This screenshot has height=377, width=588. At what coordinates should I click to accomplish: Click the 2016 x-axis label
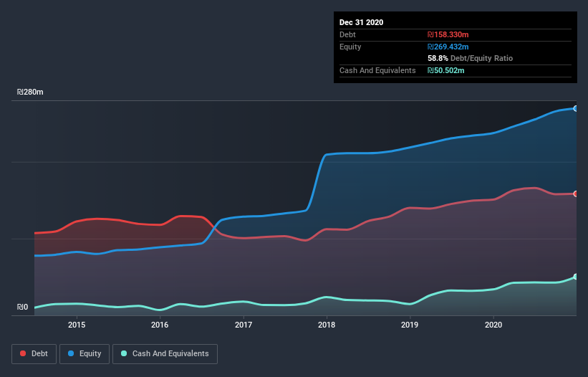[x=160, y=325]
